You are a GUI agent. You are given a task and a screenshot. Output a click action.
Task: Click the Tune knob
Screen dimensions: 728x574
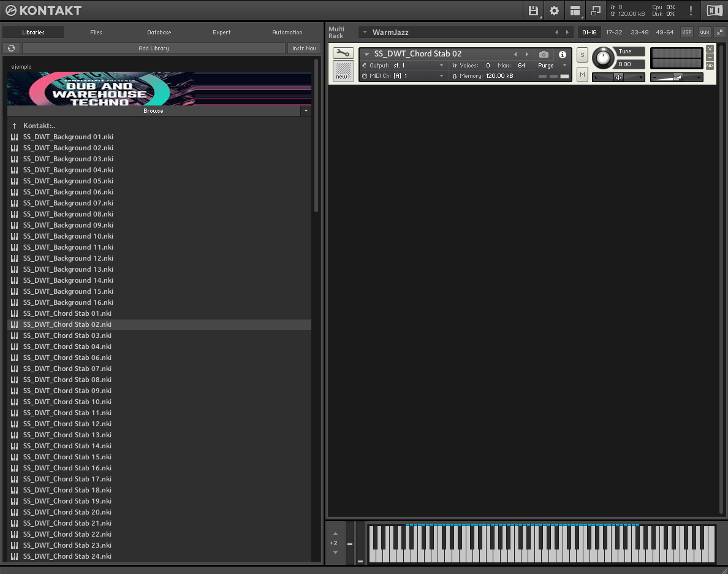603,58
